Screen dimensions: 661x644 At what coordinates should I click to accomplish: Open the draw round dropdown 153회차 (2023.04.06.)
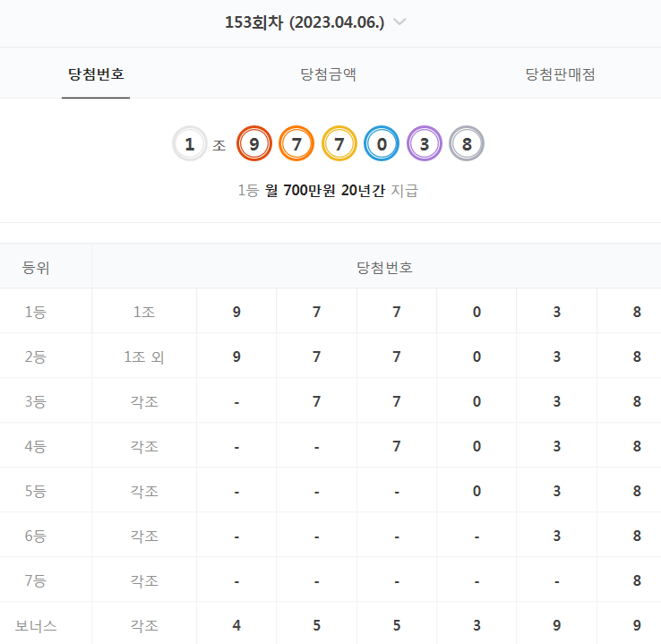pyautogui.click(x=315, y=21)
